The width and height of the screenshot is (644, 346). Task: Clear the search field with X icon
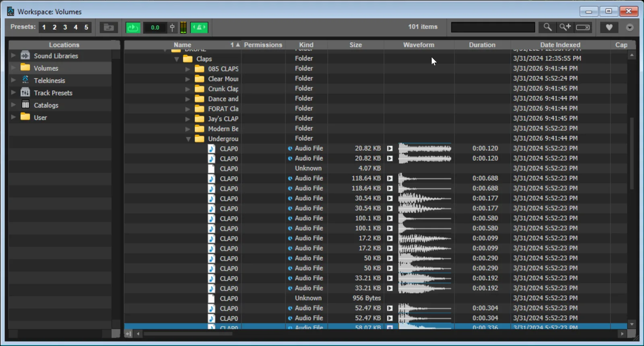point(583,27)
